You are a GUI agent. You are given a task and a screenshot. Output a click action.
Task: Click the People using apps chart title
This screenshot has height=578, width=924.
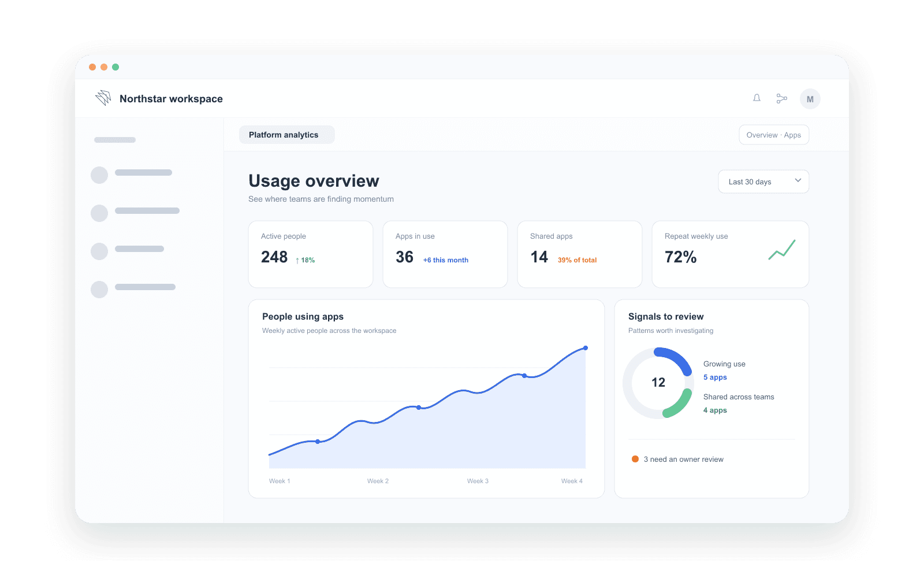(303, 317)
